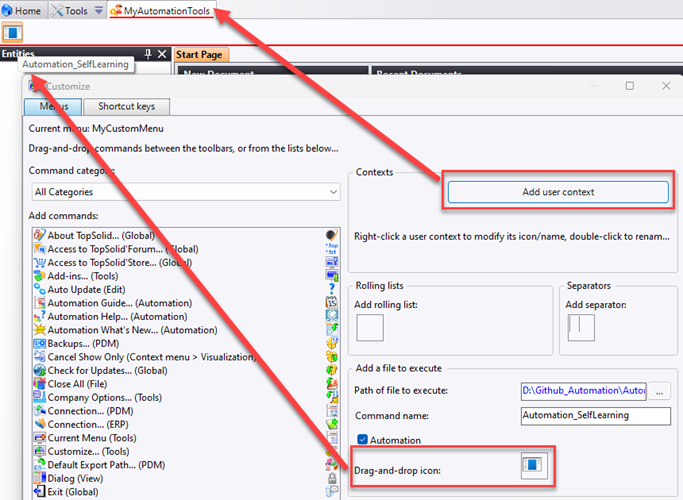The height and width of the screenshot is (500, 683).
Task: Click the Add rolling list box
Action: point(370,328)
